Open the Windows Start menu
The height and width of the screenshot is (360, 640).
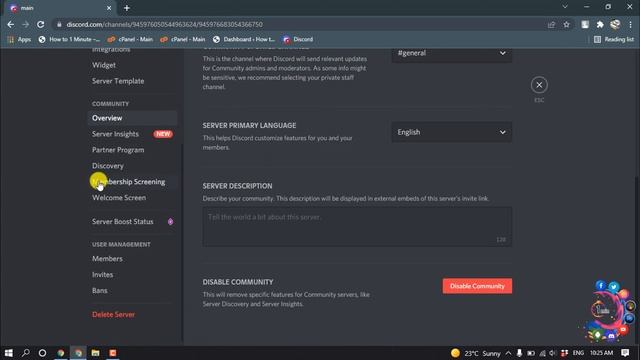9,353
